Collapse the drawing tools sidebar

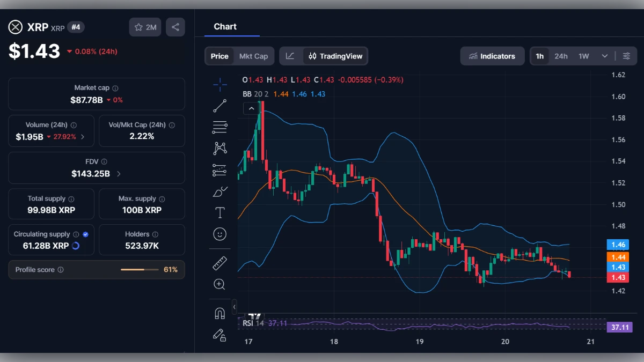[x=234, y=307]
